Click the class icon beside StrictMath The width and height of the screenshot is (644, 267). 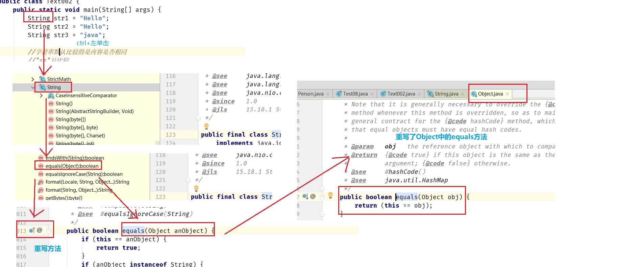tap(43, 79)
